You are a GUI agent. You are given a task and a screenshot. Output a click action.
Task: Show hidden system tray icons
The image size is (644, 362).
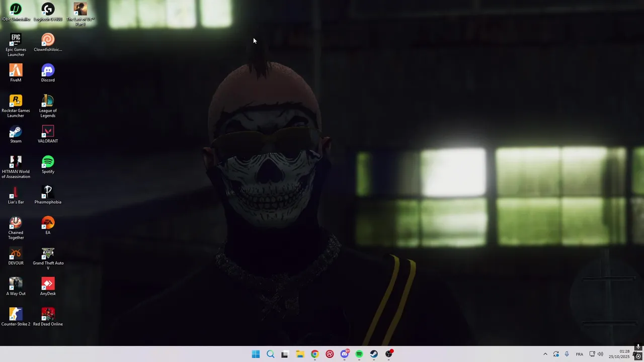[x=545, y=354]
